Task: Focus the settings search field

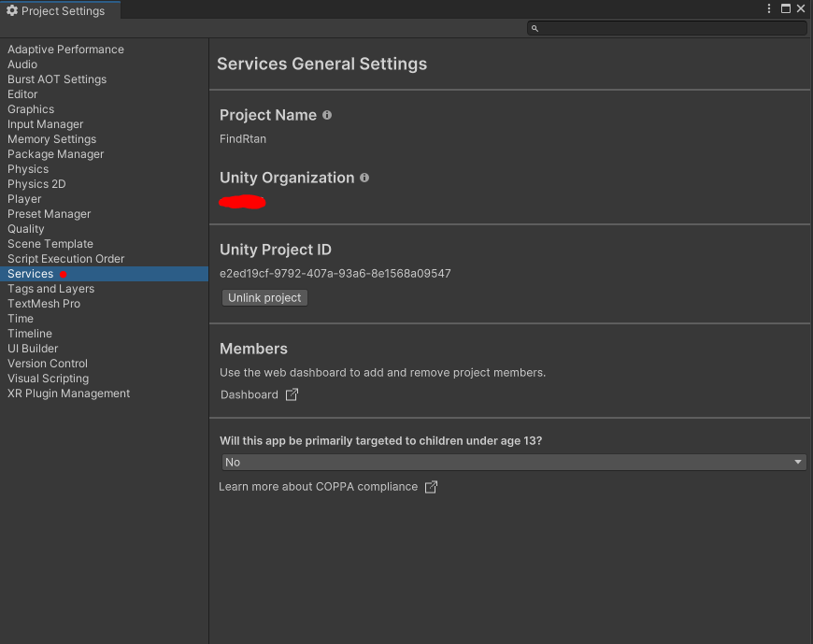Action: [x=667, y=29]
